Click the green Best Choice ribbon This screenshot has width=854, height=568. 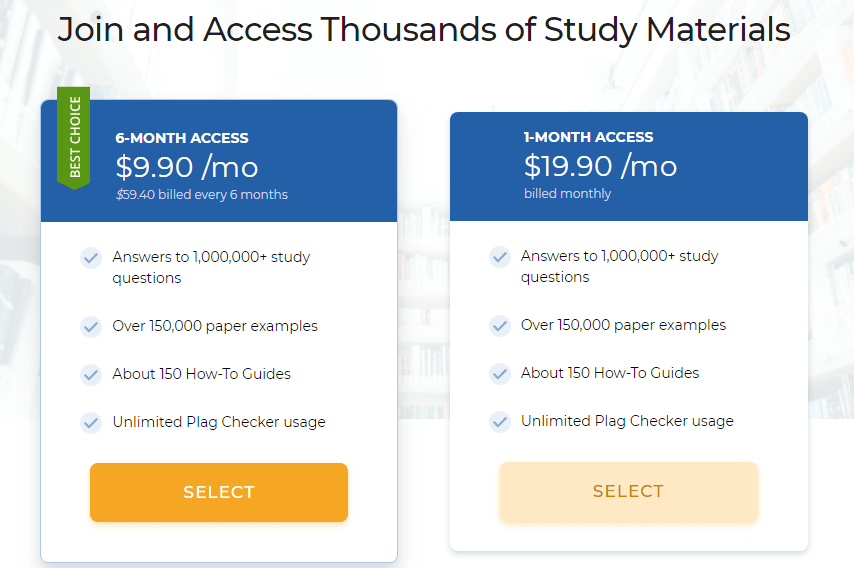click(x=74, y=138)
